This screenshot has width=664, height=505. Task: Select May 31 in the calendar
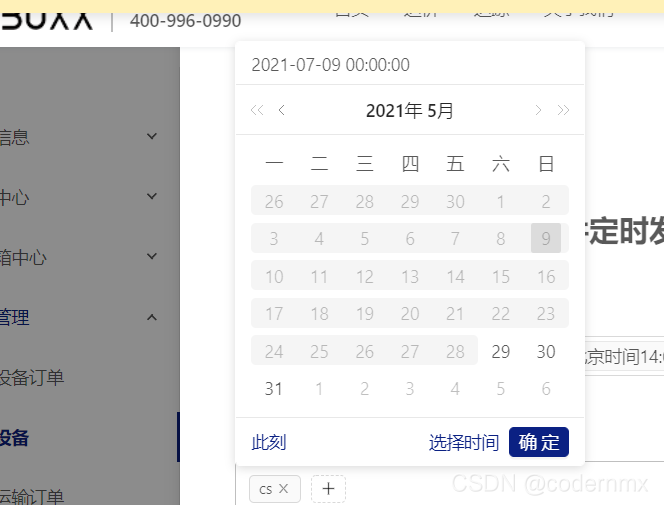click(x=274, y=389)
